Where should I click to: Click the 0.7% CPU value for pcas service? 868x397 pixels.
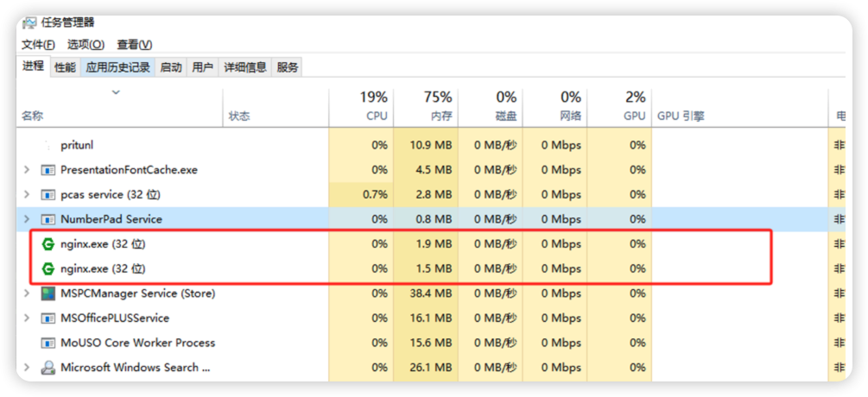coord(375,195)
